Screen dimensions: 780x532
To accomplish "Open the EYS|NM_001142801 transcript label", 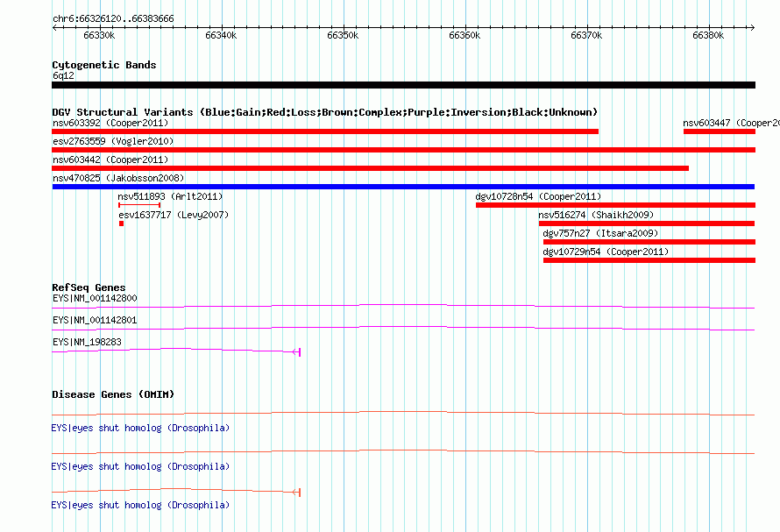I will pos(95,320).
